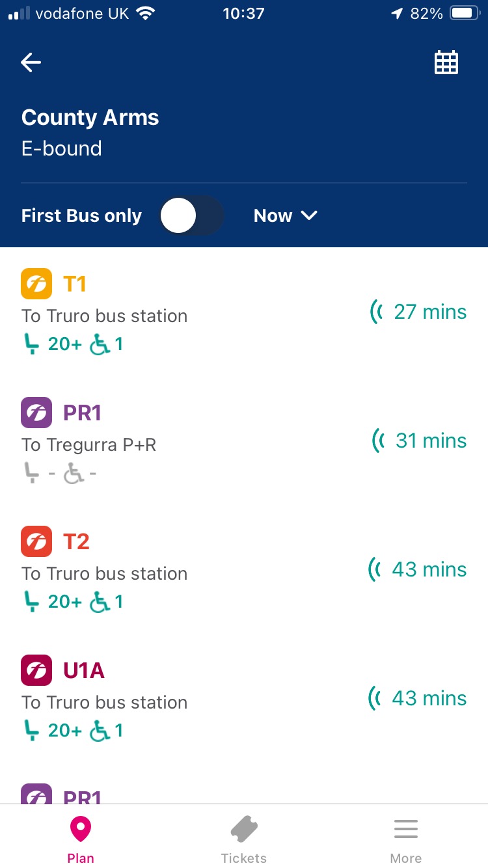The height and width of the screenshot is (868, 488).
Task: Tap the battery indicator in status bar
Action: [x=465, y=14]
